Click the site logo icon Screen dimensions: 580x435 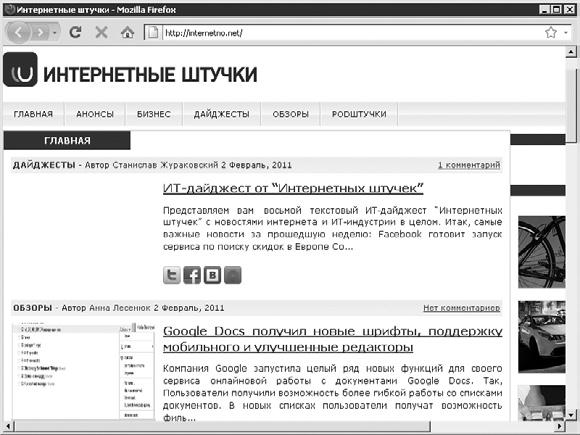(x=20, y=70)
